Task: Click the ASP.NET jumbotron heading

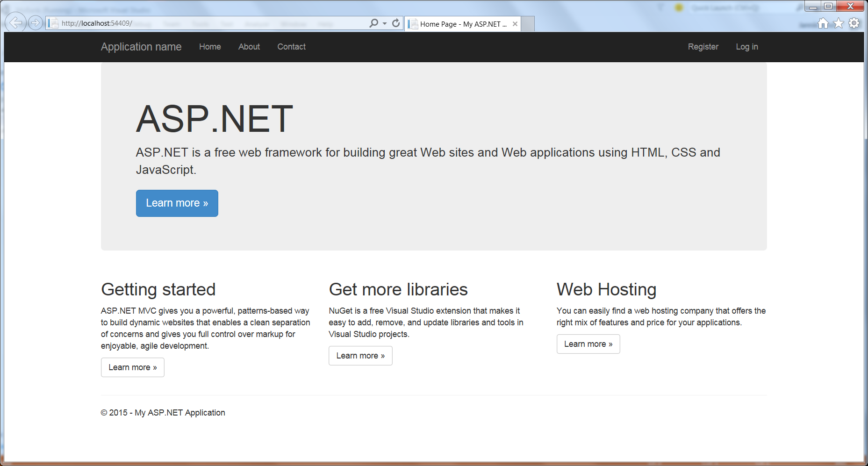Action: (215, 119)
